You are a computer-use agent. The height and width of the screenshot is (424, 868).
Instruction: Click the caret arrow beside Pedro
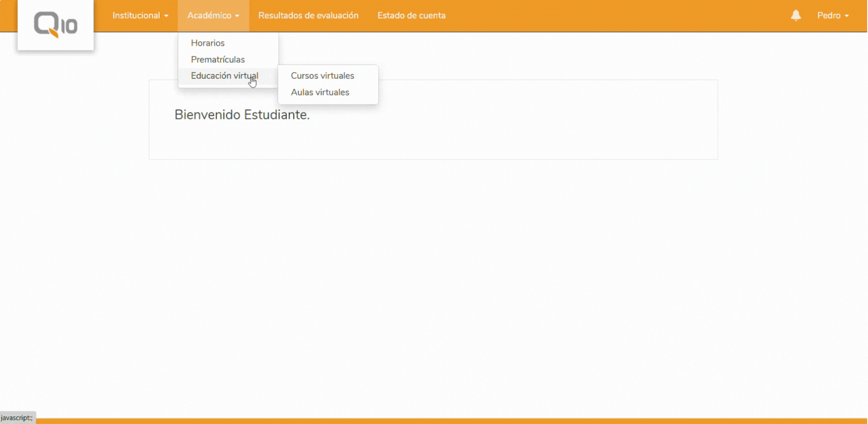coord(847,16)
